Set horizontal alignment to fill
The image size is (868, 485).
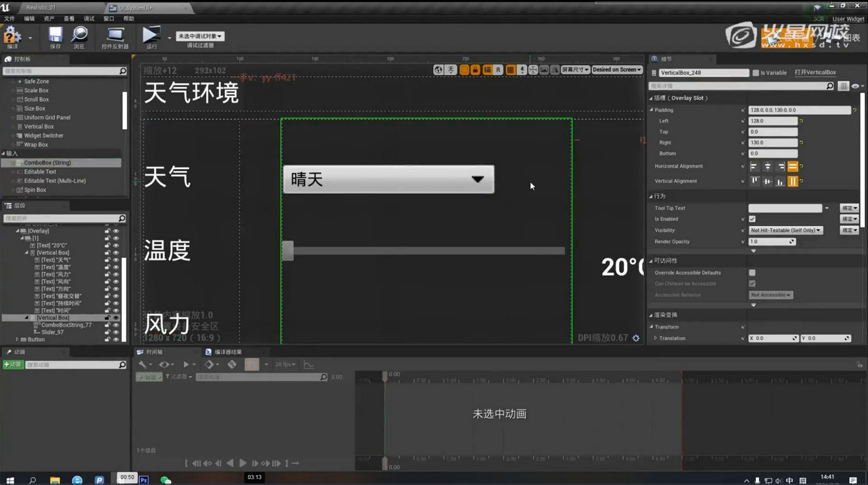pyautogui.click(x=793, y=167)
